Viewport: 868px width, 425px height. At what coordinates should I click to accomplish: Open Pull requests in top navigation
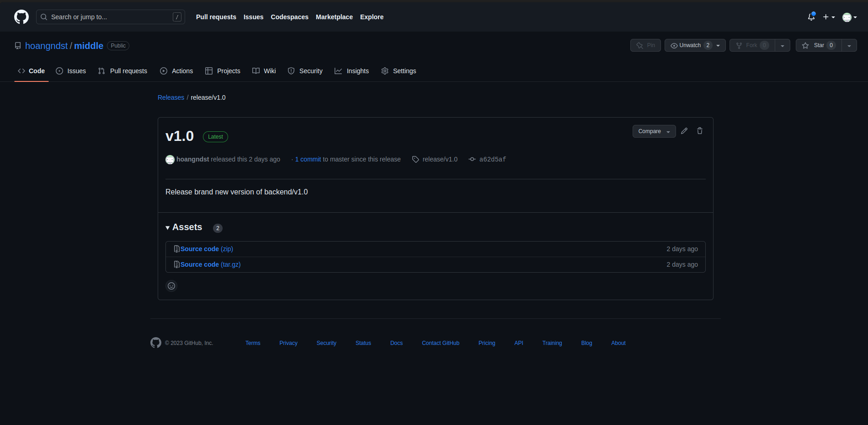pyautogui.click(x=216, y=17)
